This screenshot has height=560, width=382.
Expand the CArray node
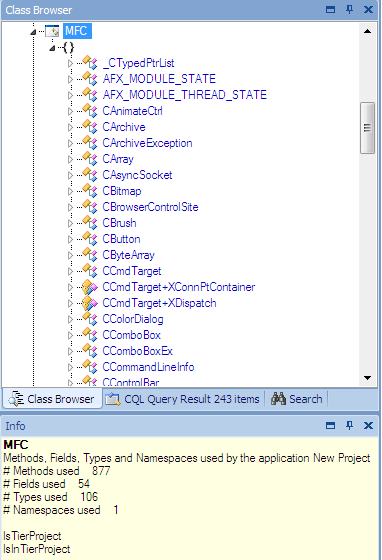click(70, 159)
